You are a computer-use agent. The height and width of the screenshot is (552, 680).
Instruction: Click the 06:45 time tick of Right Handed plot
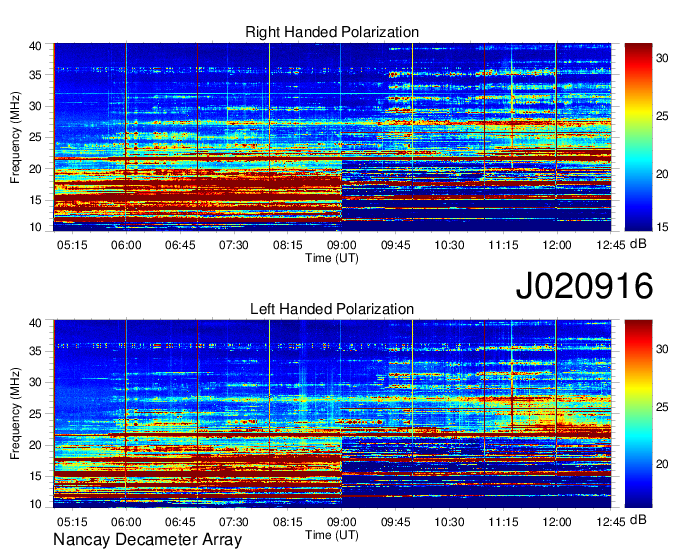point(180,245)
